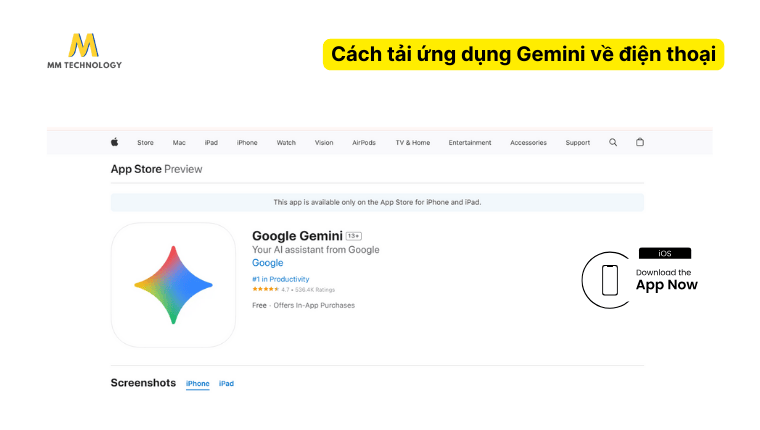Click the star rating row
Viewport: 760px width, 430px height.
click(293, 289)
